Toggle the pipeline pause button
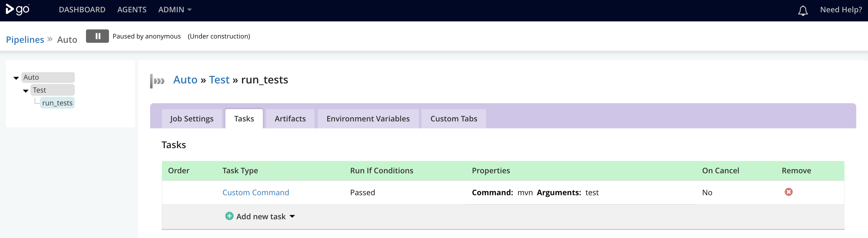This screenshot has height=238, width=868. coord(97,36)
